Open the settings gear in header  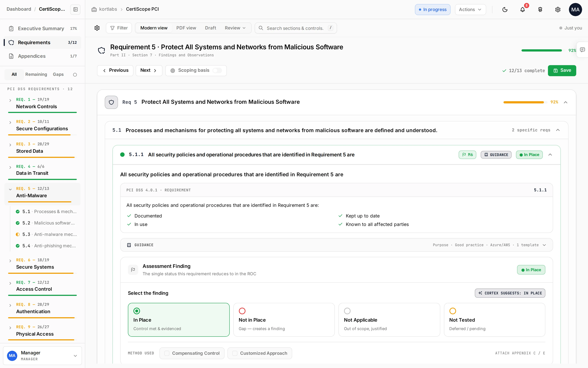click(x=558, y=10)
